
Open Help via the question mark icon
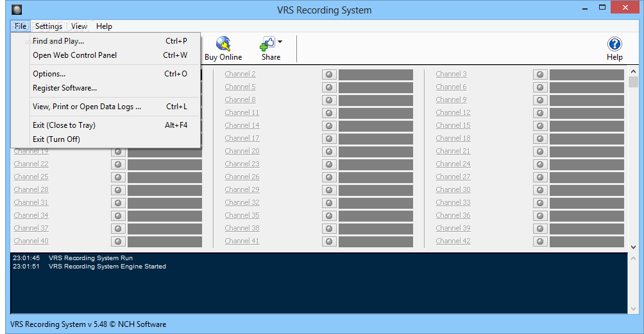click(x=614, y=44)
